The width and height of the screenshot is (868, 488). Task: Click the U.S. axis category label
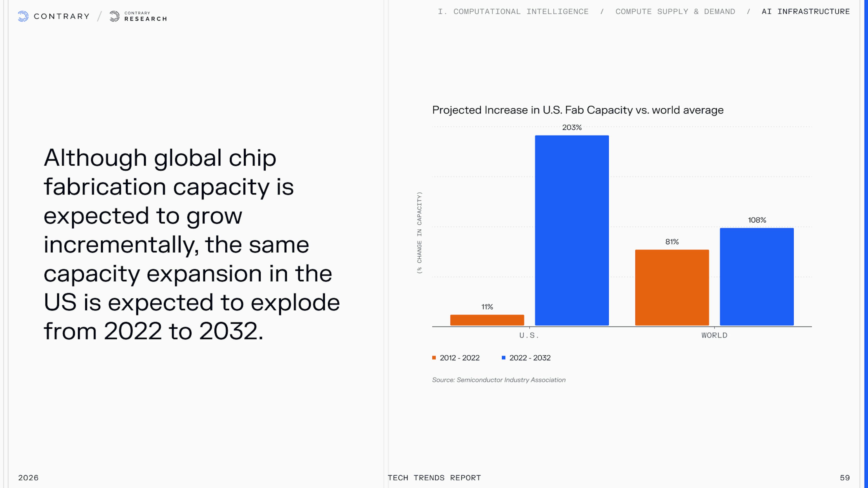(529, 335)
